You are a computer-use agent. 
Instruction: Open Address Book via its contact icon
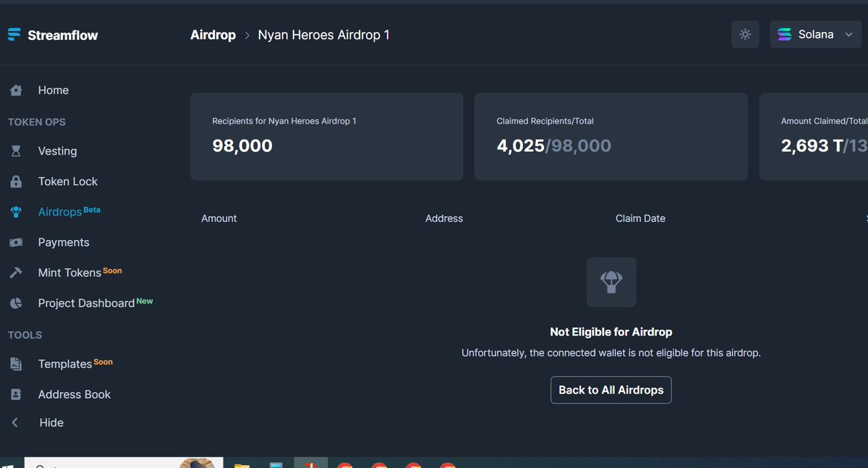click(x=15, y=394)
